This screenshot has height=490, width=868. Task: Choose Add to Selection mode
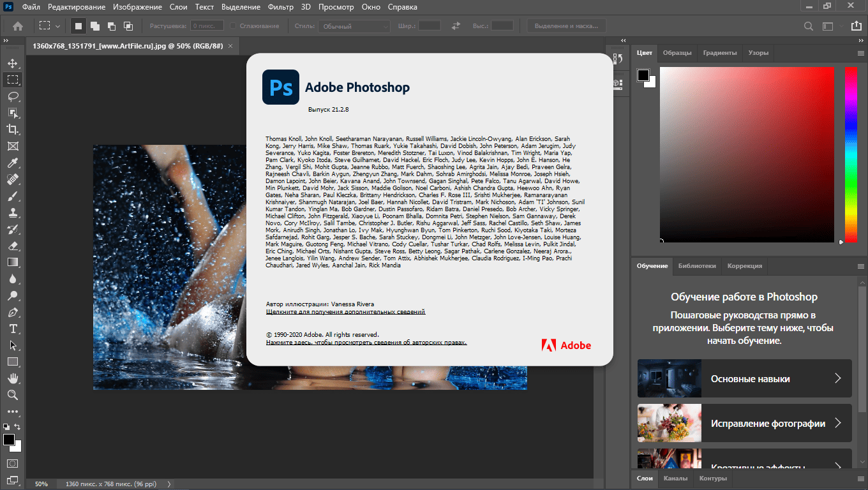[x=95, y=26]
